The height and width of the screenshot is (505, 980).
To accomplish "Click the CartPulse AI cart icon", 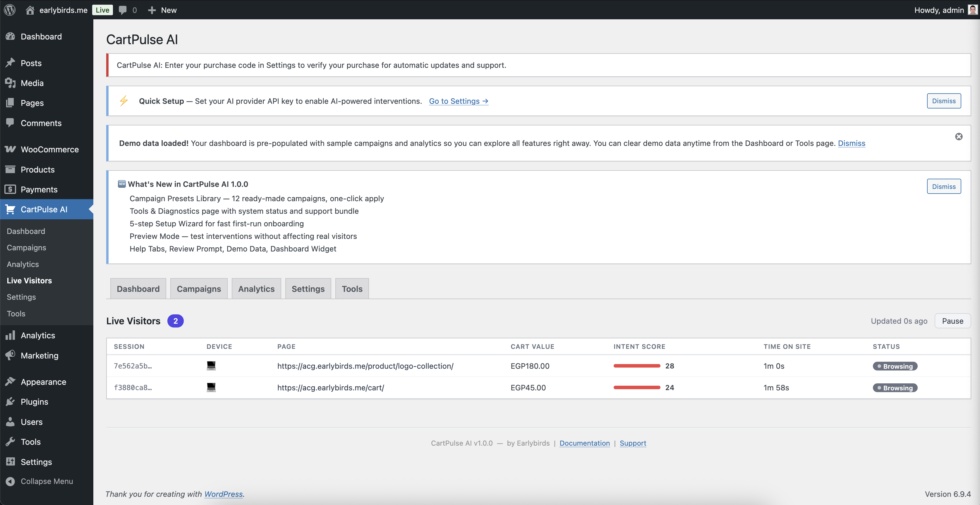I will pos(10,209).
